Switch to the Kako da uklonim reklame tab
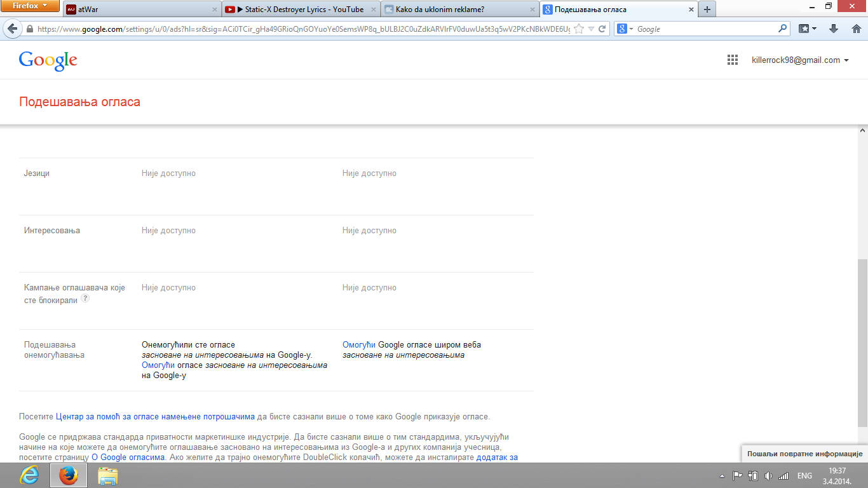 coord(459,10)
